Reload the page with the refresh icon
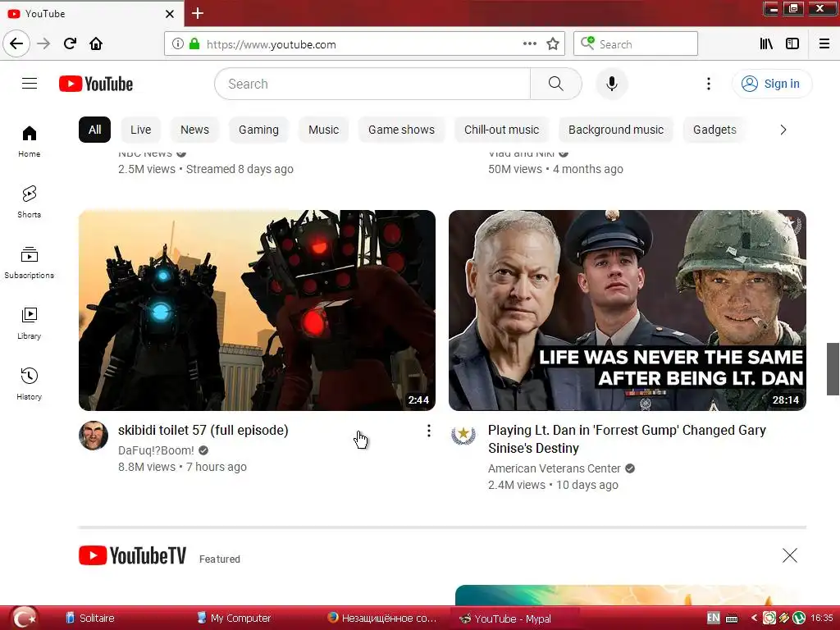The width and height of the screenshot is (840, 630). pyautogui.click(x=71, y=44)
